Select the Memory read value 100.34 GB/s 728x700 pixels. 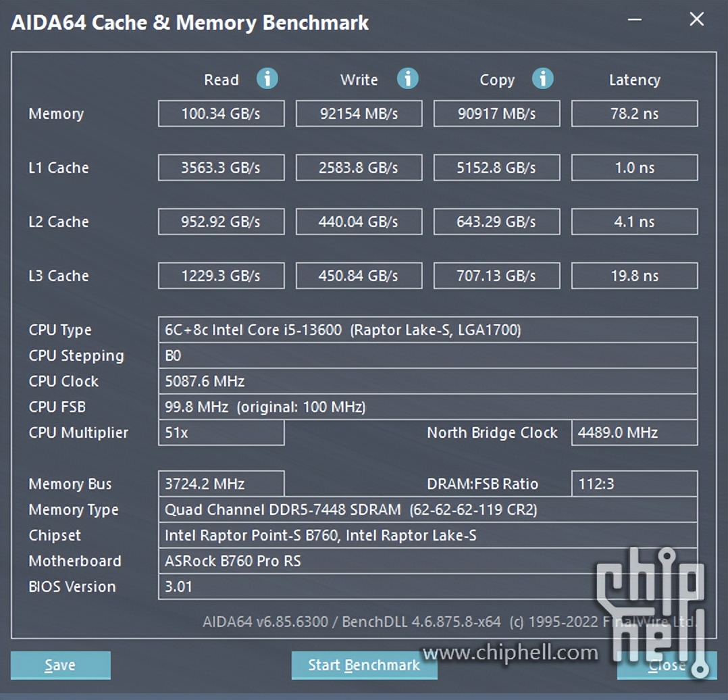point(221,114)
